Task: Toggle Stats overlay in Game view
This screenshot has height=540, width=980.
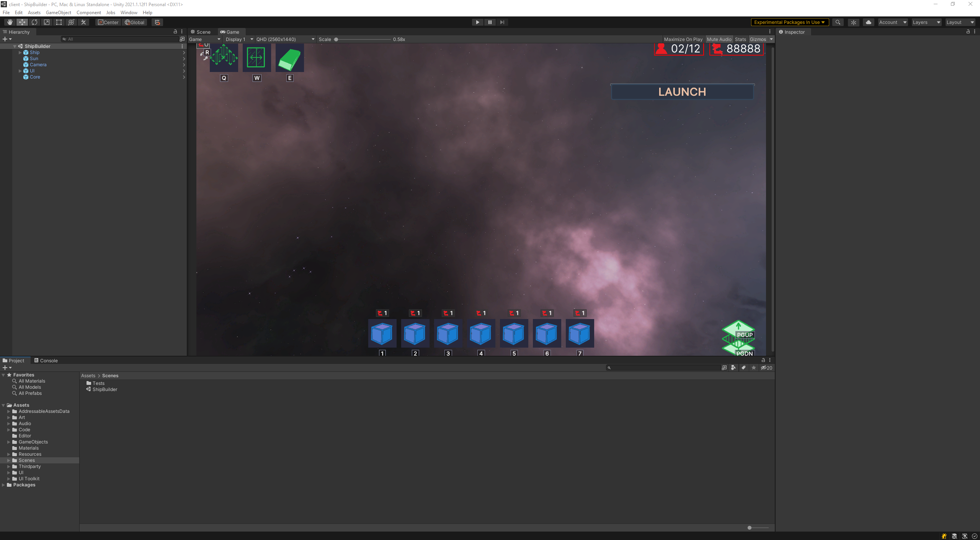Action: tap(740, 39)
